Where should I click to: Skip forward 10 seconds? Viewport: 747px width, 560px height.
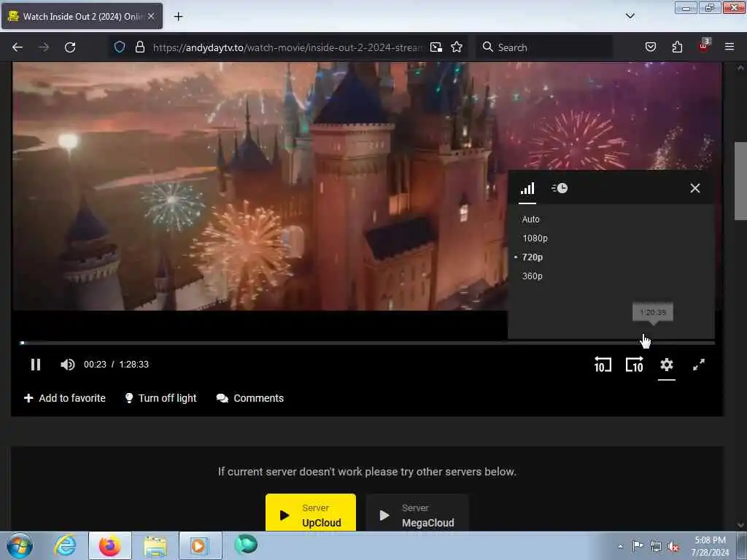pos(634,365)
